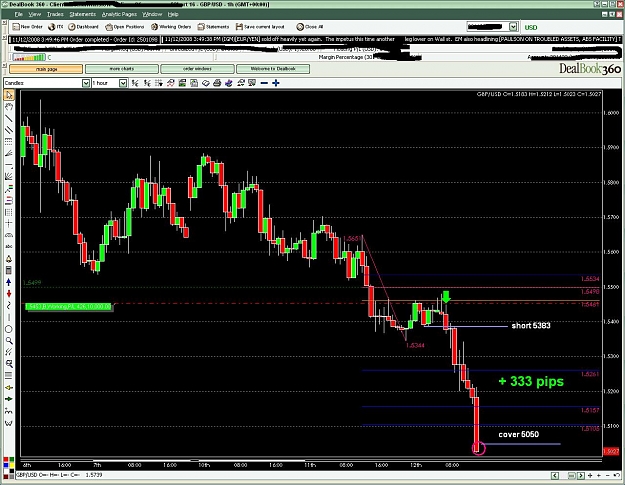Open the View menu
The image size is (625, 485).
35,14
